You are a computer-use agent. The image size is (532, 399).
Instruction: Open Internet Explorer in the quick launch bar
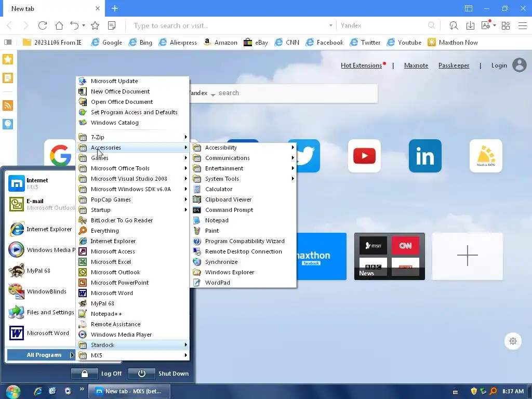tap(37, 391)
